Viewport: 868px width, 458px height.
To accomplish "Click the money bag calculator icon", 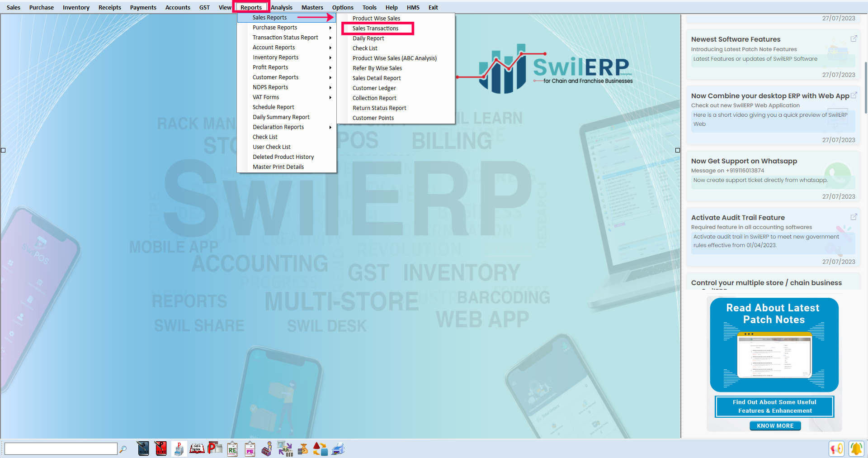I will click(x=303, y=448).
